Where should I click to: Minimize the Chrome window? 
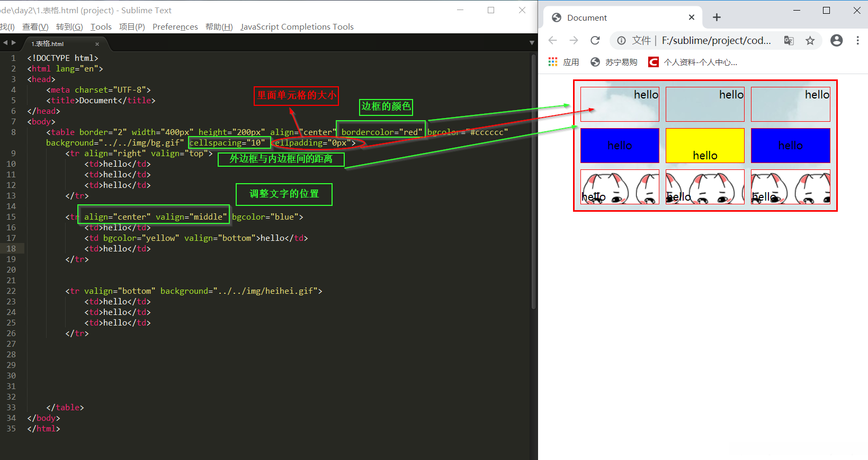(x=797, y=11)
